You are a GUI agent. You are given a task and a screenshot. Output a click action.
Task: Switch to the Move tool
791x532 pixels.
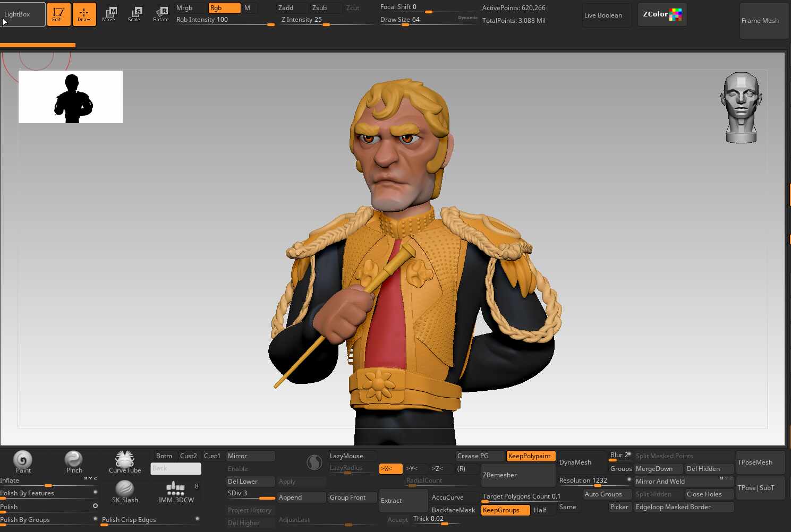109,14
